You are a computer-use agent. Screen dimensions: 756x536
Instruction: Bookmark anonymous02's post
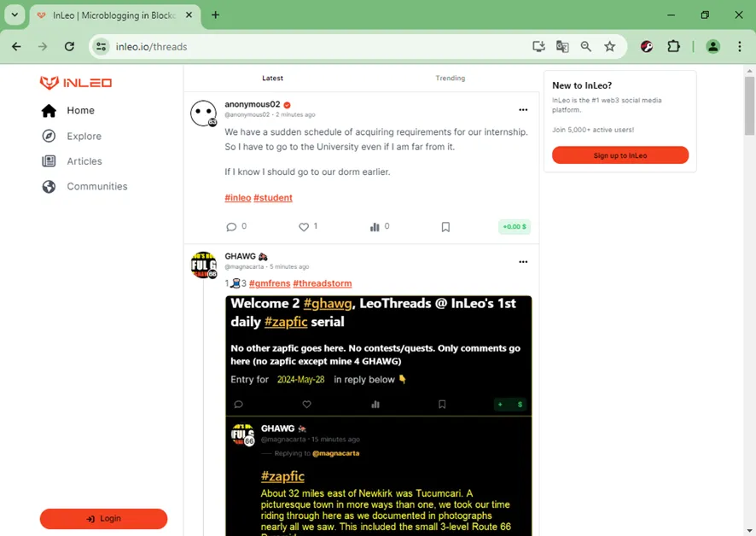(x=445, y=227)
